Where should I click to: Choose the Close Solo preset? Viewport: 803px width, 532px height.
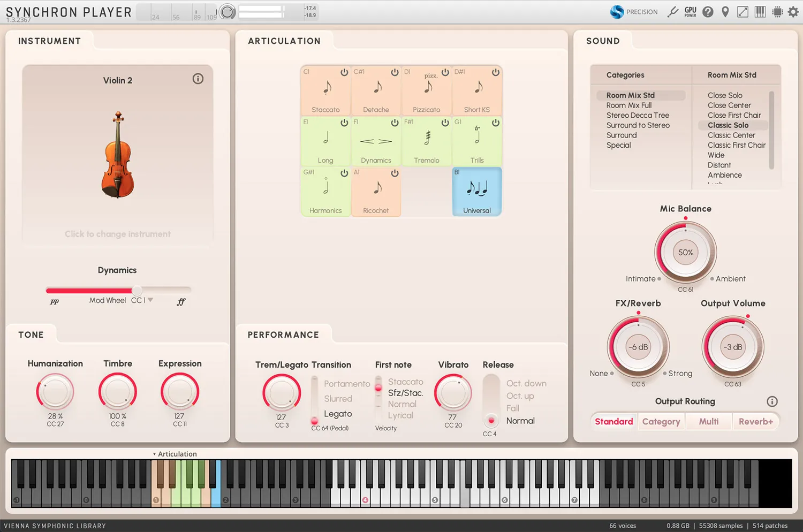[725, 95]
